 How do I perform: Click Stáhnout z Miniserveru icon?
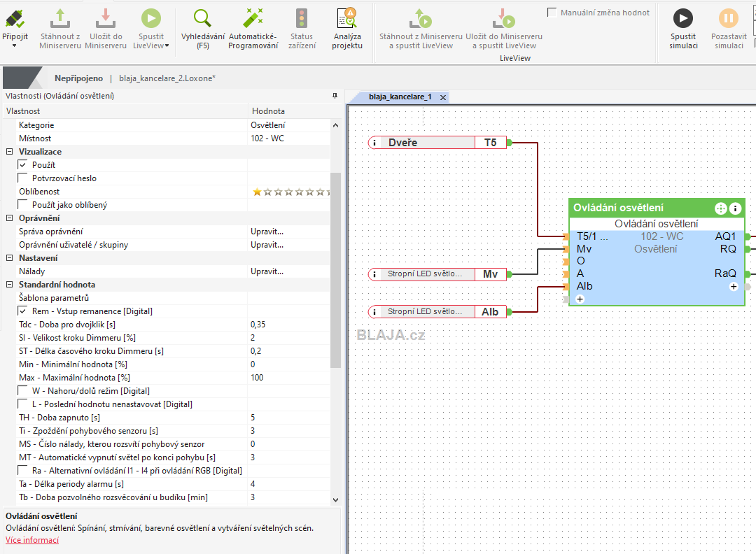point(60,20)
